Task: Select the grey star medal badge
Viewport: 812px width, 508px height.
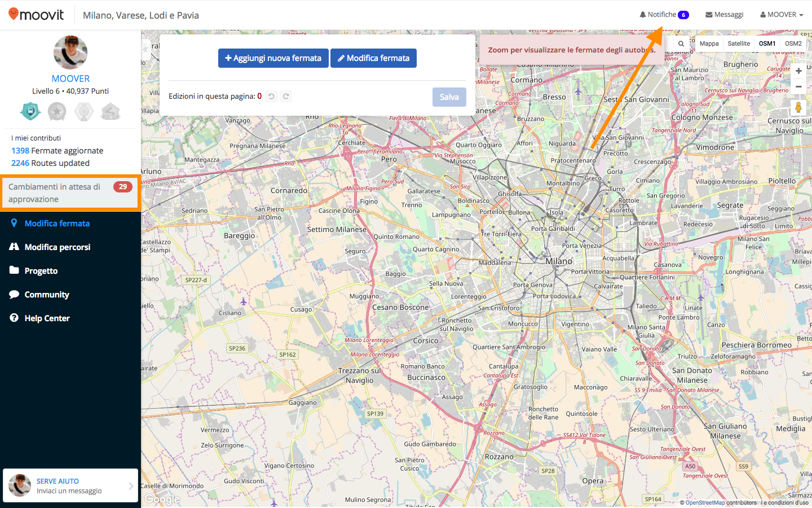Action: pos(57,111)
